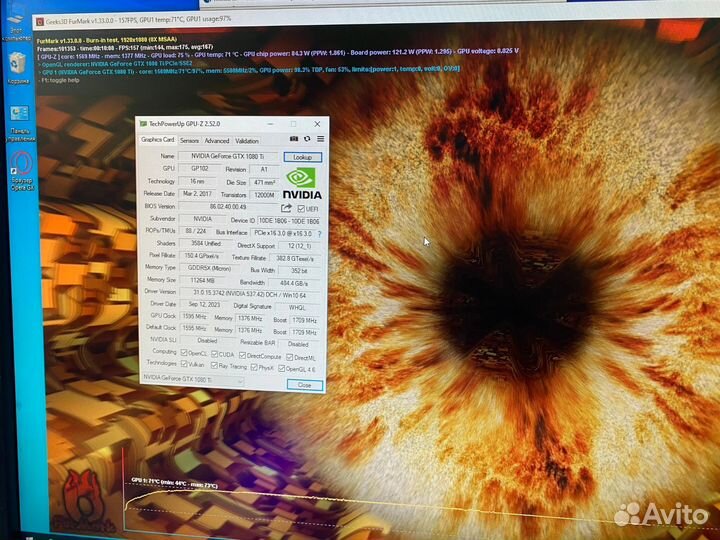Click the BIOS Version field 86.02.40.00.49
This screenshot has width=720, height=540.
pyautogui.click(x=228, y=207)
